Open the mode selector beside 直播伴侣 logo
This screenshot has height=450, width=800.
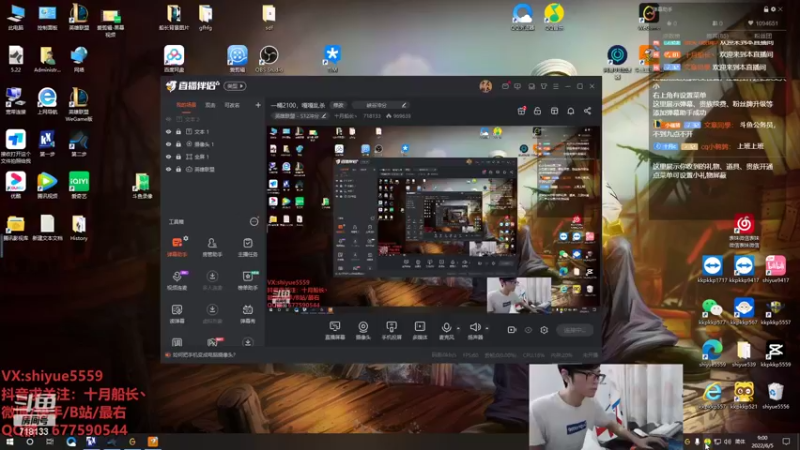pyautogui.click(x=236, y=86)
